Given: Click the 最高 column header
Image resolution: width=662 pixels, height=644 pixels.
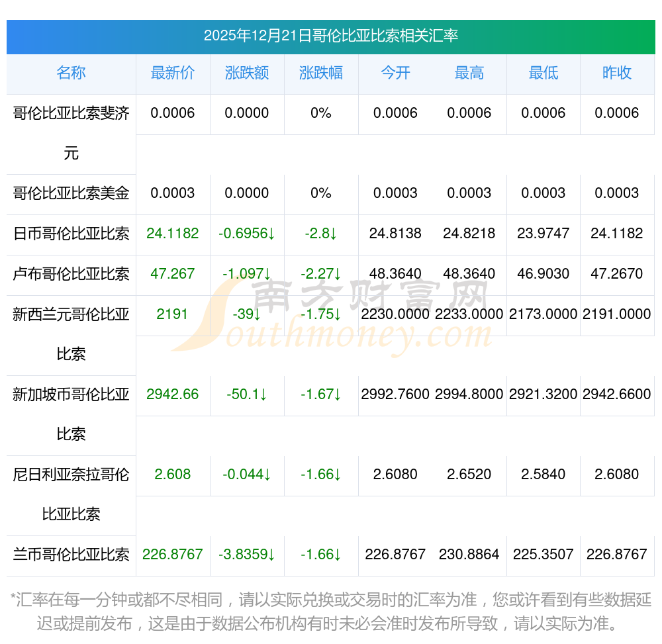Looking at the screenshot, I should click(469, 73).
